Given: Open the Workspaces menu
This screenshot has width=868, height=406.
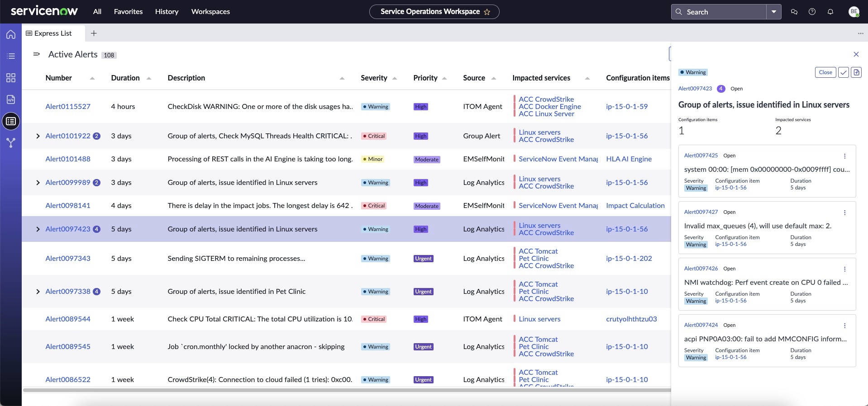Looking at the screenshot, I should coord(210,12).
